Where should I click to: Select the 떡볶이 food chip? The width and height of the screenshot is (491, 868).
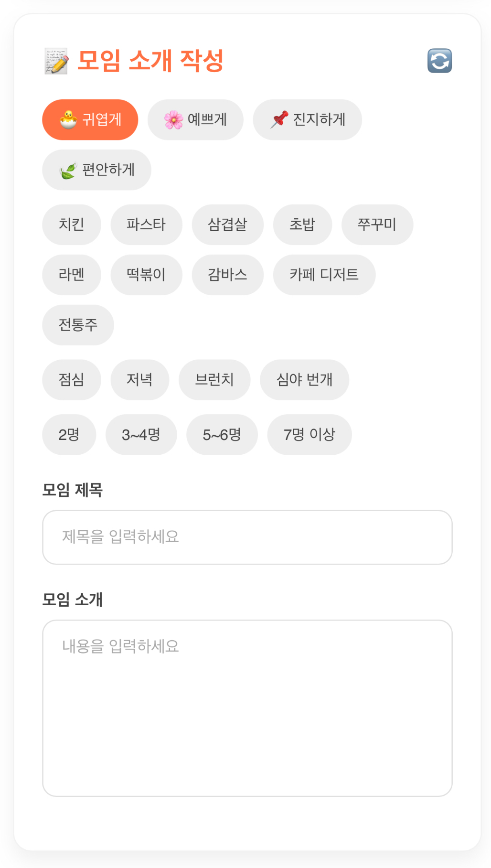click(146, 275)
